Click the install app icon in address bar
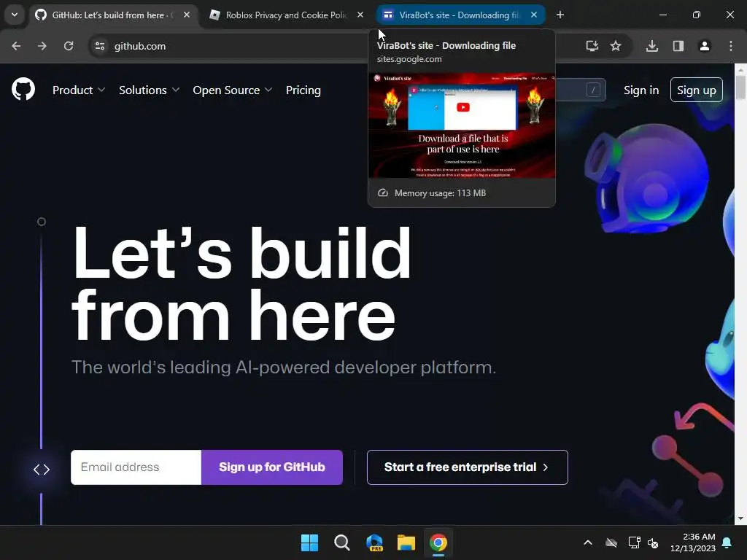This screenshot has width=747, height=560. 592,46
